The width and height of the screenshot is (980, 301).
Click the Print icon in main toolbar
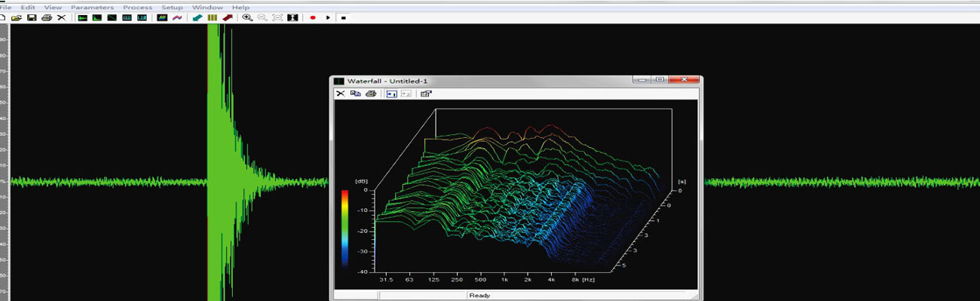tap(47, 17)
